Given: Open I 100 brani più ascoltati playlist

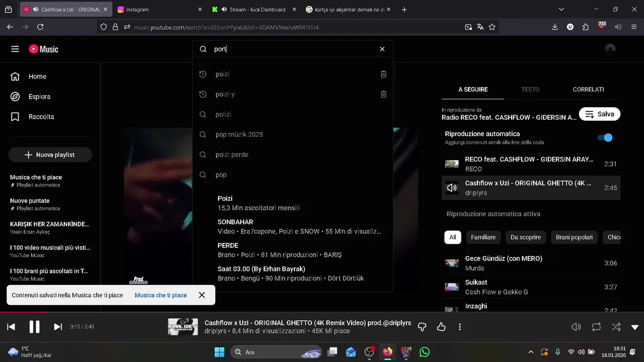Looking at the screenshot, I should (50, 275).
